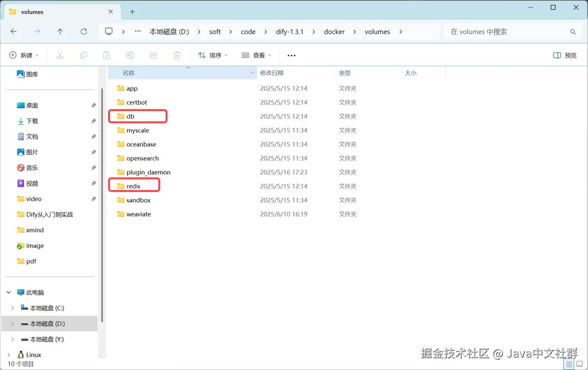588x370 pixels.
Task: Sort by 名称 column header
Action: (129, 73)
